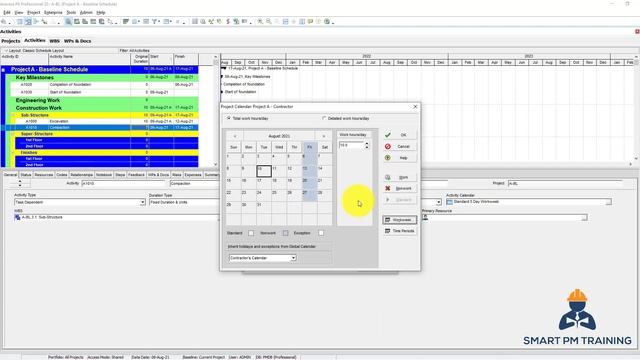Click OK in the Project Calendar dialog
This screenshot has height=360, width=640.
(400, 135)
